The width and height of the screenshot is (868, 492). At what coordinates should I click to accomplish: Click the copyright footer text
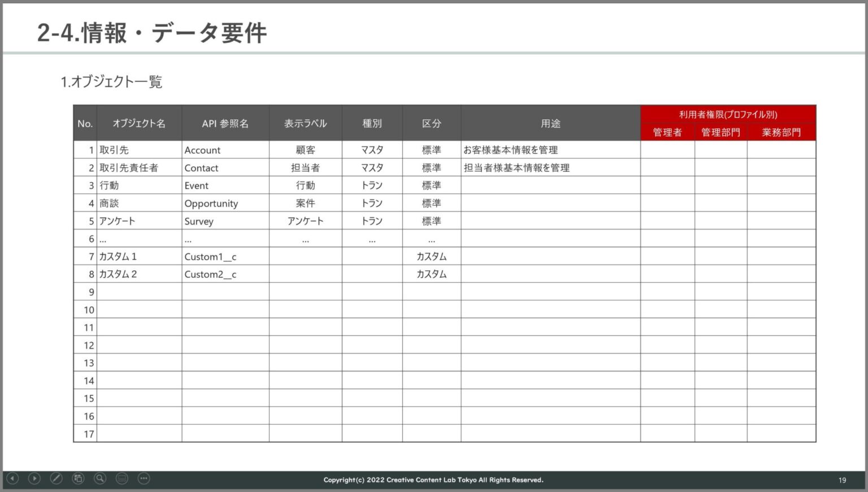coord(433,480)
